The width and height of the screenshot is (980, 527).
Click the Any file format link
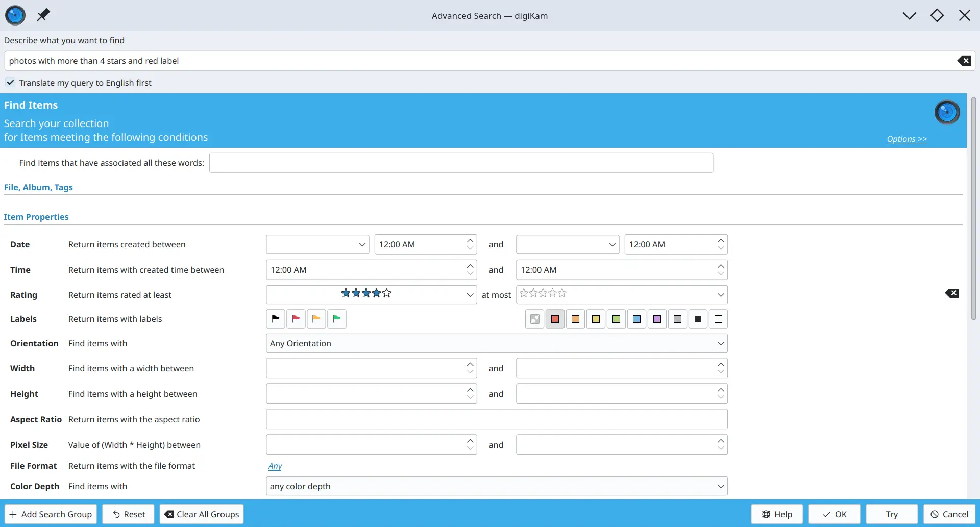click(x=275, y=466)
